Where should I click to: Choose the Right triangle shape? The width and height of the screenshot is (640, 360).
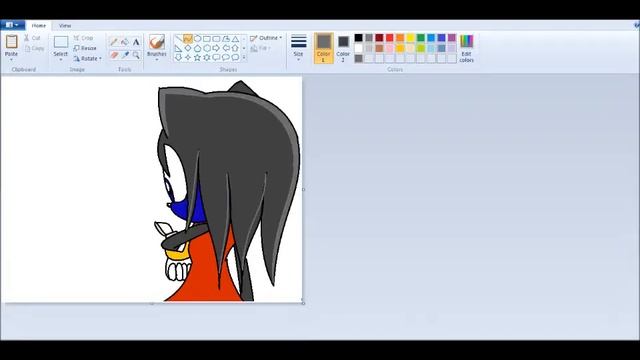coord(178,48)
